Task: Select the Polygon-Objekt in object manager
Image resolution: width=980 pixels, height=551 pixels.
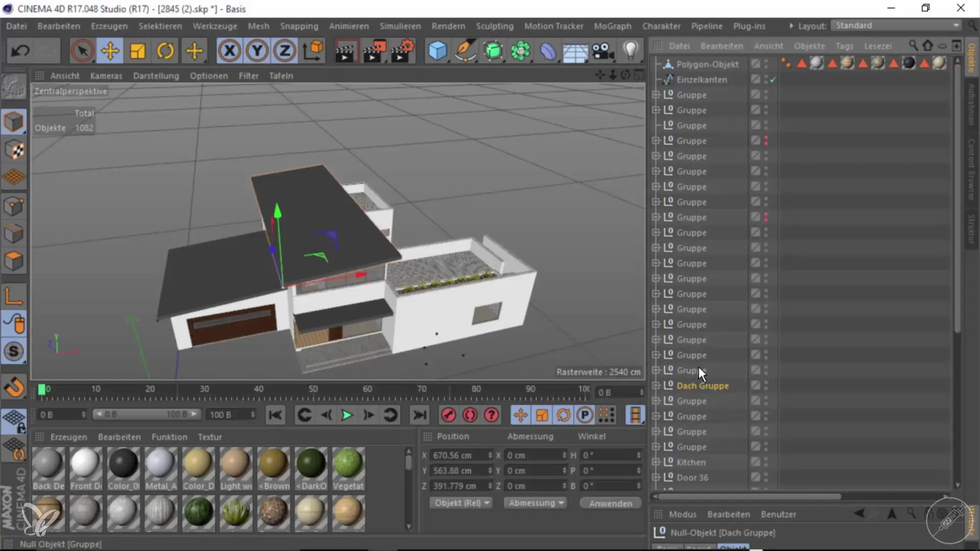Action: point(707,64)
